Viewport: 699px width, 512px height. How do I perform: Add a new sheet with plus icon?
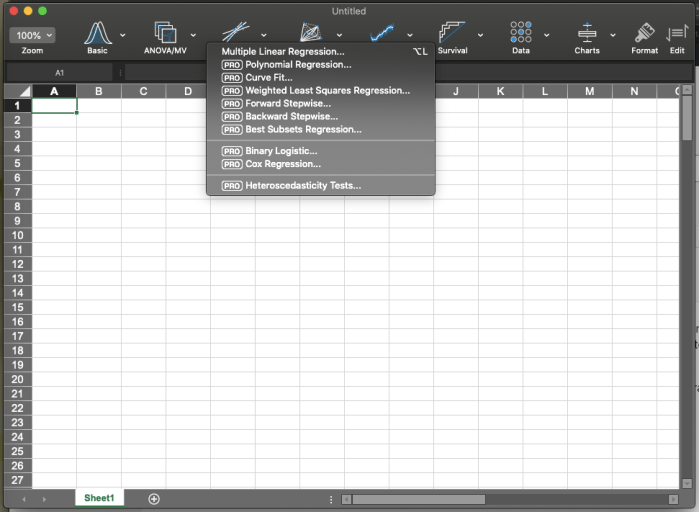coord(154,498)
